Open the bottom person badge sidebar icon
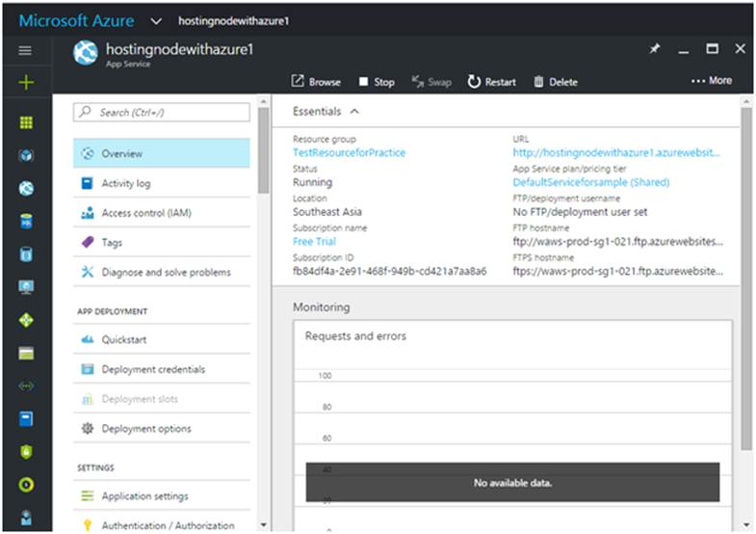 [x=26, y=517]
